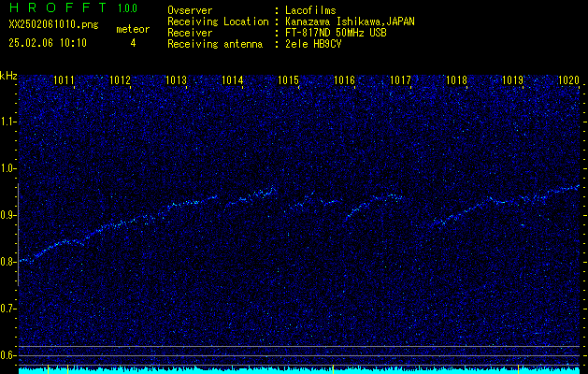Click the meteor label
588x374 pixels.
point(133,29)
